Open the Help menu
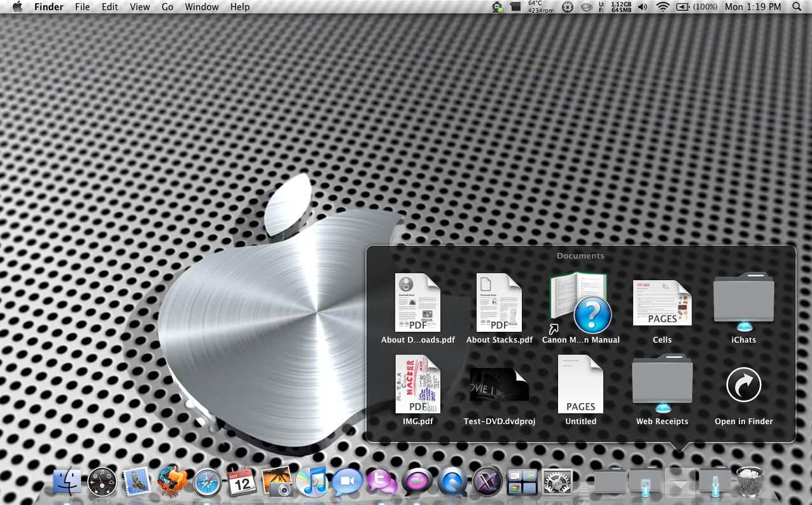Screen dimensions: 812x505 coord(240,7)
